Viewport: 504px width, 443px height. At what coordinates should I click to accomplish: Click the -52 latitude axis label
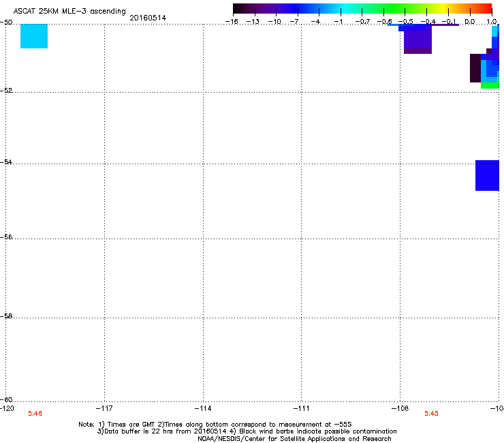[x=6, y=91]
